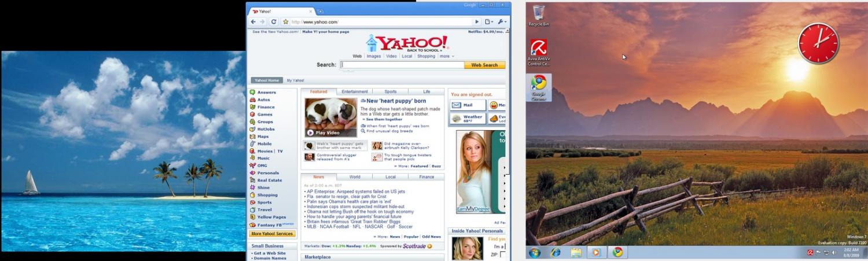Click the Autos sidebar icon

coord(252,100)
